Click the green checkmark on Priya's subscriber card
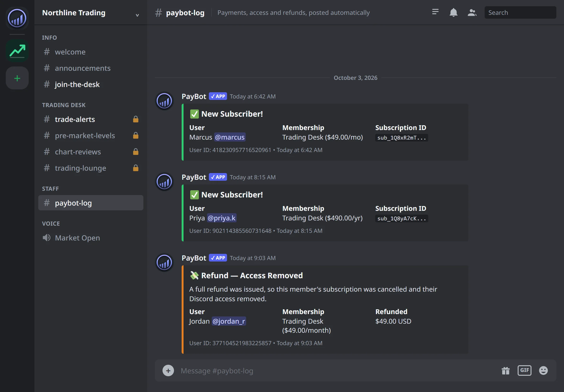 (194, 195)
